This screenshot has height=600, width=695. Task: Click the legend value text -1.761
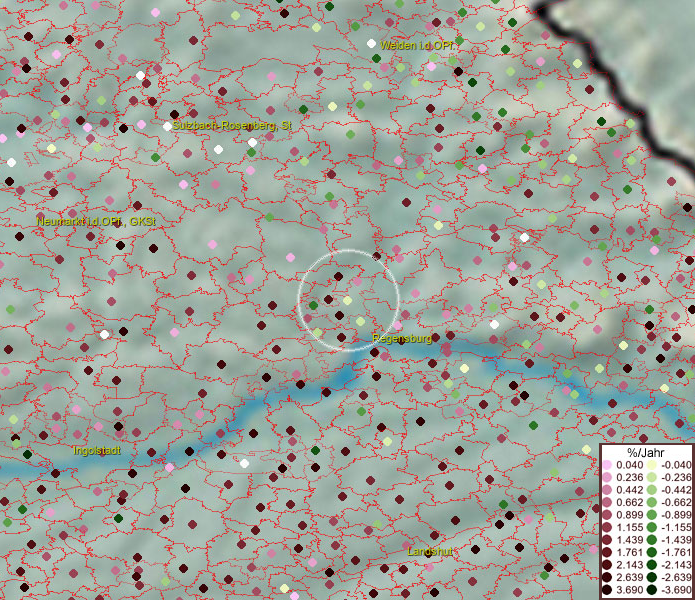(676, 552)
